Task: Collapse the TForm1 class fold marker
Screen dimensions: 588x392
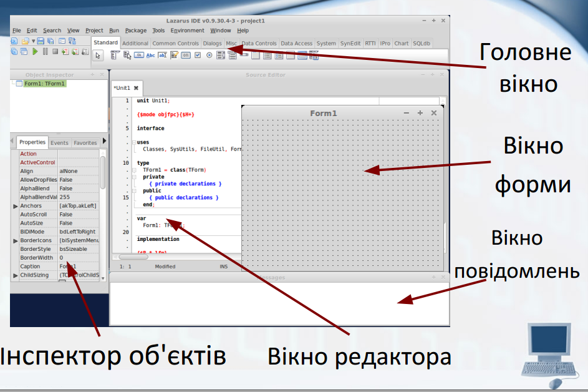Action: pos(134,170)
